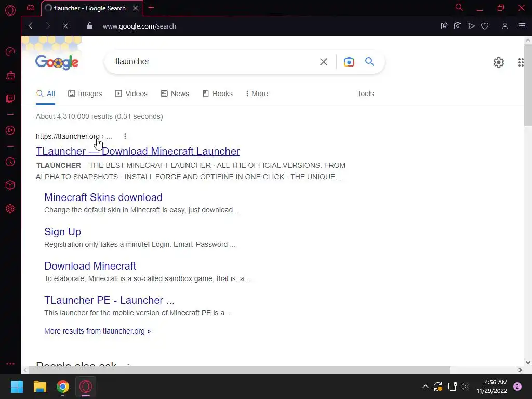Click the blue search magnifier button
The image size is (532, 399).
[369, 61]
